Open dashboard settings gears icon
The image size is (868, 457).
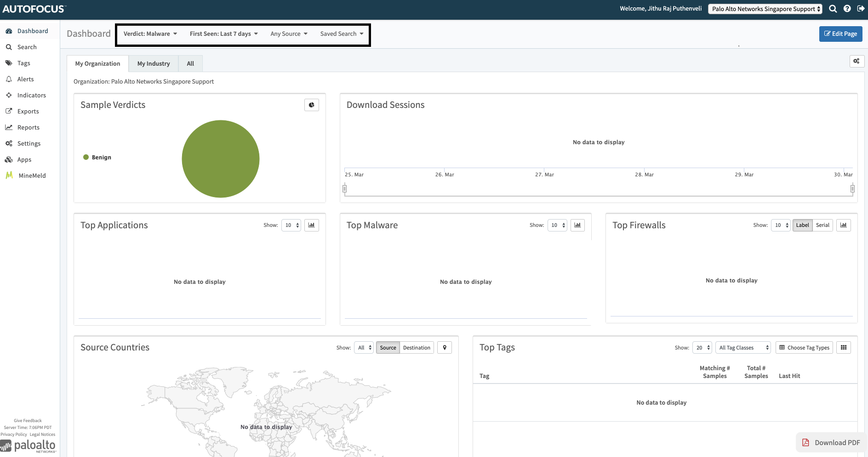857,61
